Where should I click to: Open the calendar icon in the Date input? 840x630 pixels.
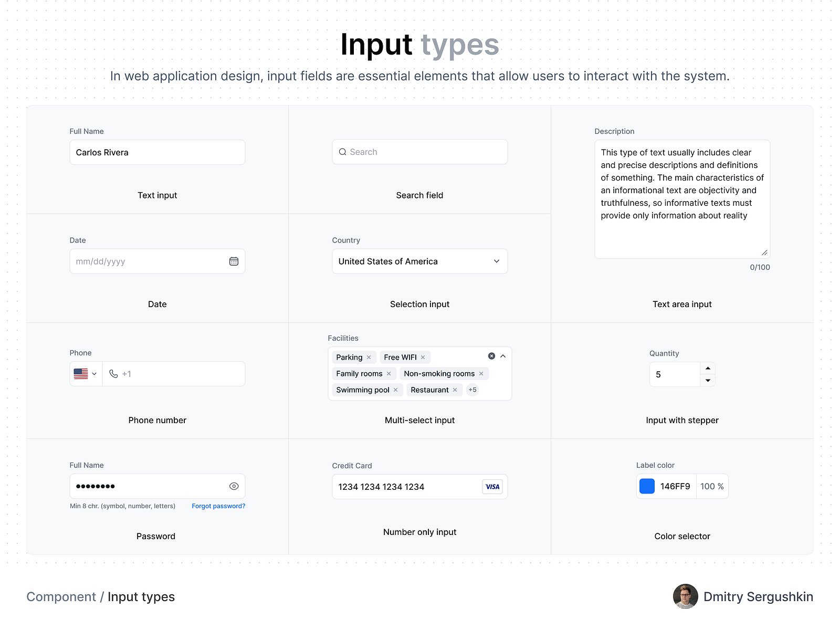tap(234, 261)
